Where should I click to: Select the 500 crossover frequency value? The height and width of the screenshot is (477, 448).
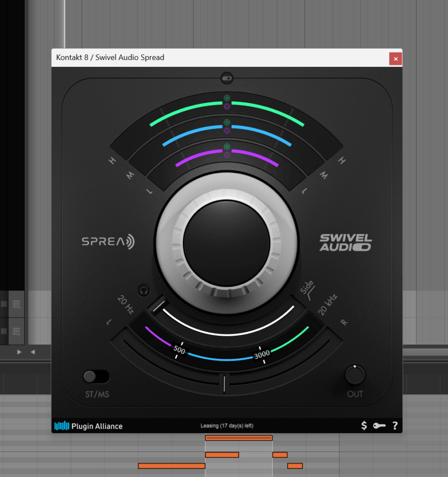[x=179, y=351]
